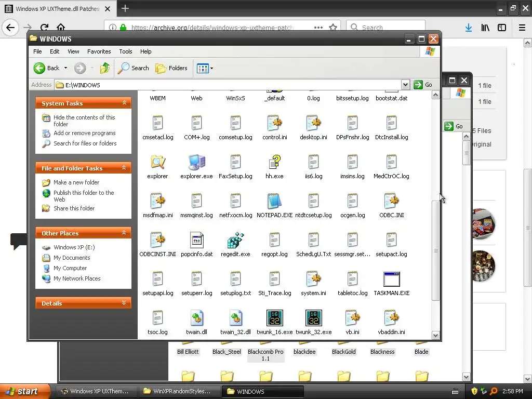Click the file list scroll-down arrow

(x=436, y=336)
